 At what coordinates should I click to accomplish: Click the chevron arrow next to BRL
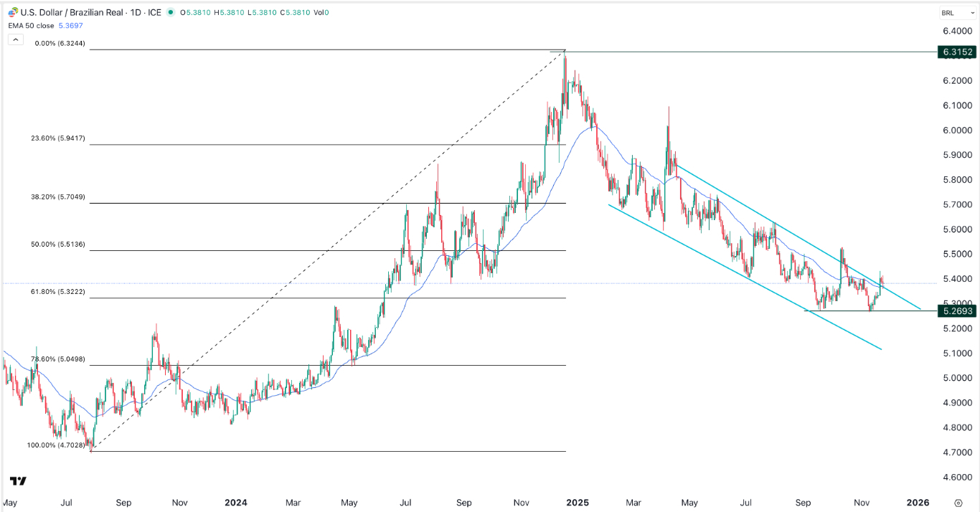point(973,12)
